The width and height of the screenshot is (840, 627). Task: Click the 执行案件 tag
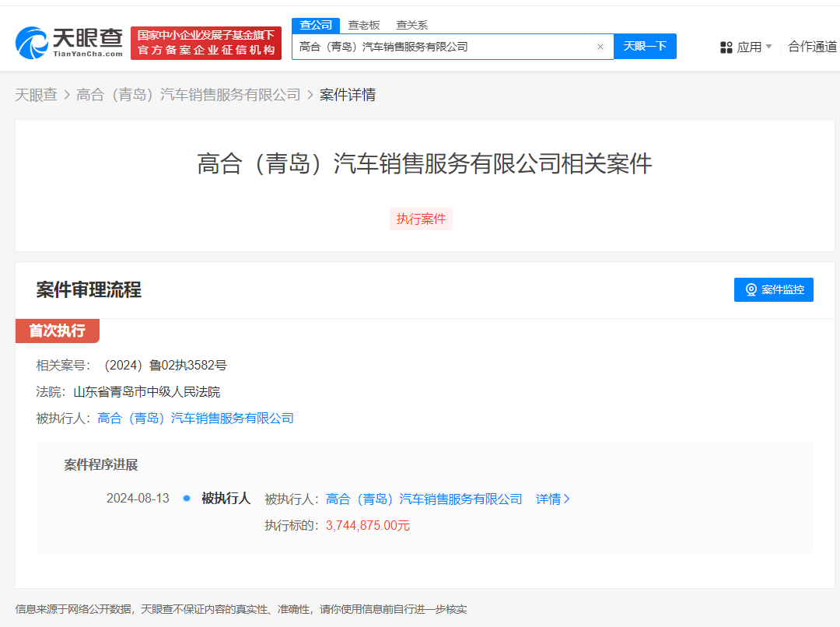pyautogui.click(x=421, y=219)
